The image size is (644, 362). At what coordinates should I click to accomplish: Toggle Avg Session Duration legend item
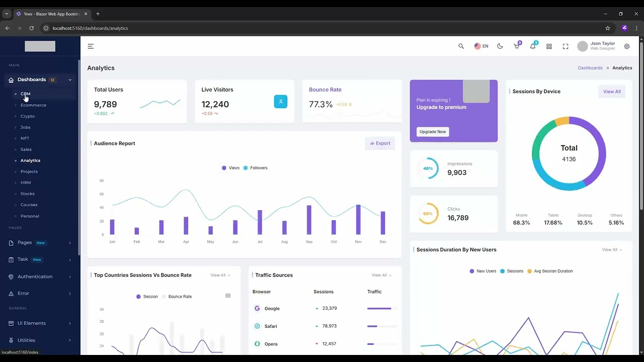point(550,271)
